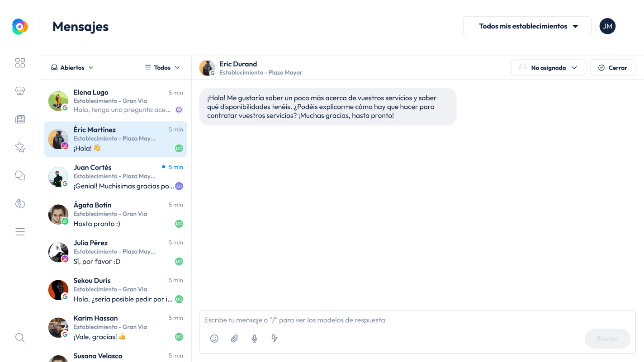Click Julia Pérez's profile photo with Instagram badge
Viewport: 644px width, 362px height.
58,252
